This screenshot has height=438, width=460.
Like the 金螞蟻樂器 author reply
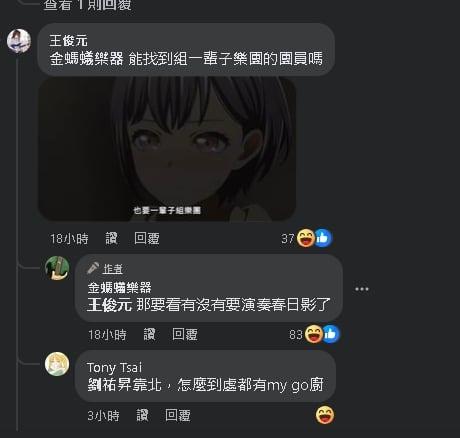(149, 334)
